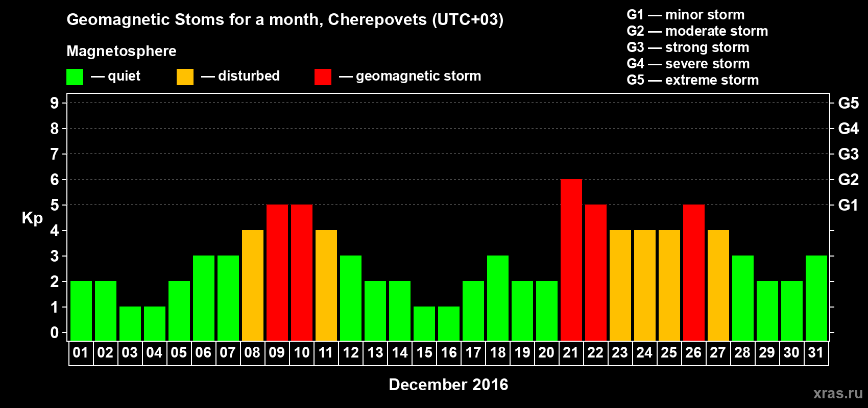Click the date label 19

[x=522, y=353]
